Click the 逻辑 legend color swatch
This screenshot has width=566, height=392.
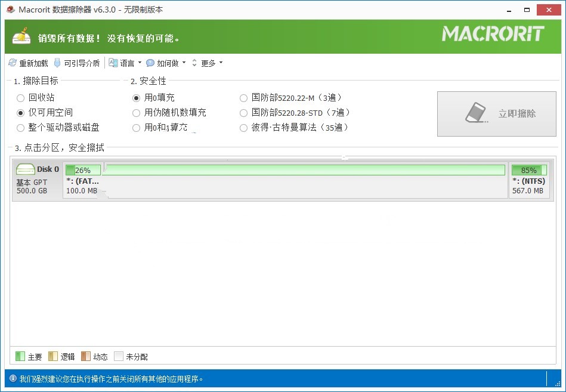pyautogui.click(x=53, y=356)
